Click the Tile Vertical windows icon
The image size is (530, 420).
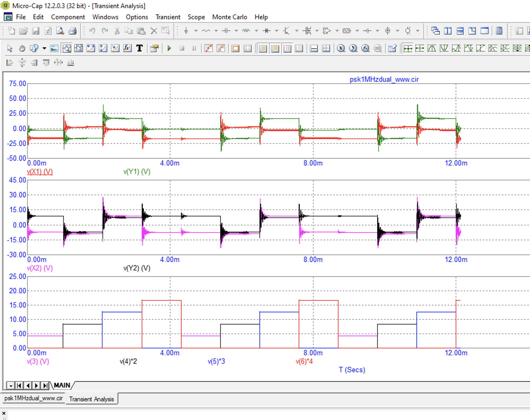pos(448,31)
